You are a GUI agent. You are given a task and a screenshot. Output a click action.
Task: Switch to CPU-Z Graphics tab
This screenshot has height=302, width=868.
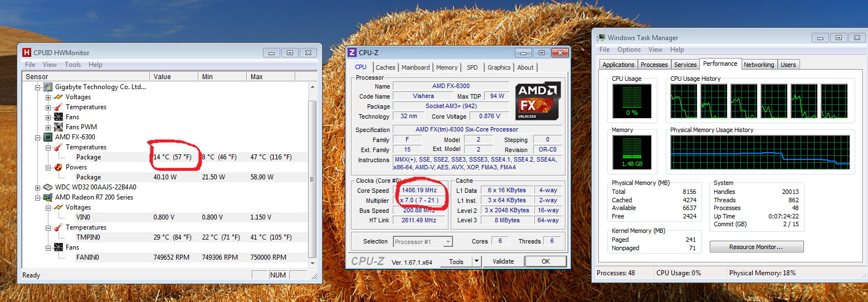click(x=499, y=67)
